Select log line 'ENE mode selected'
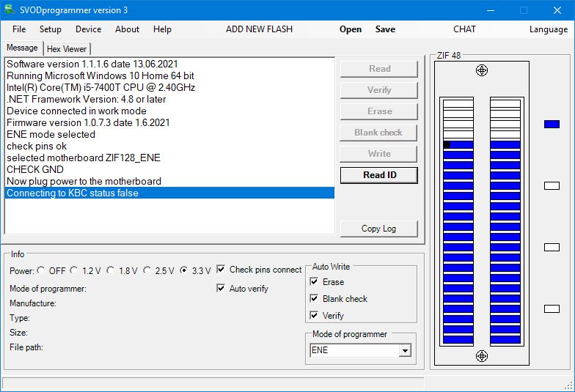 [x=169, y=134]
